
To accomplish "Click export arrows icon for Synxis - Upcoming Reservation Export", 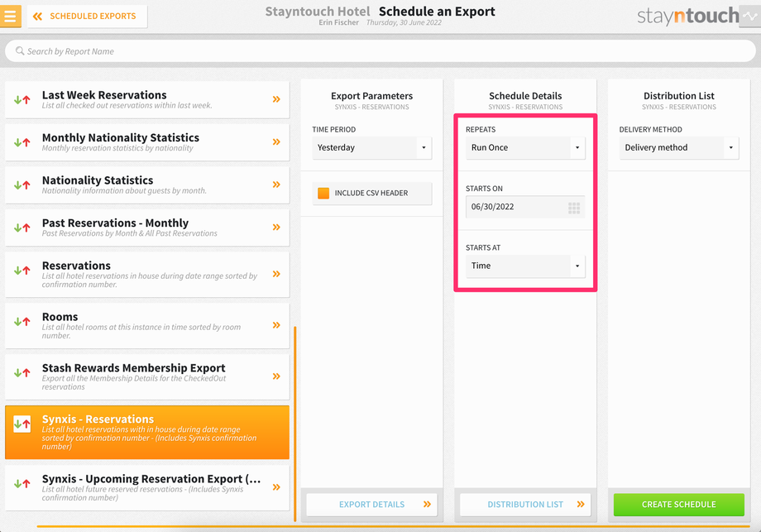I will click(22, 483).
